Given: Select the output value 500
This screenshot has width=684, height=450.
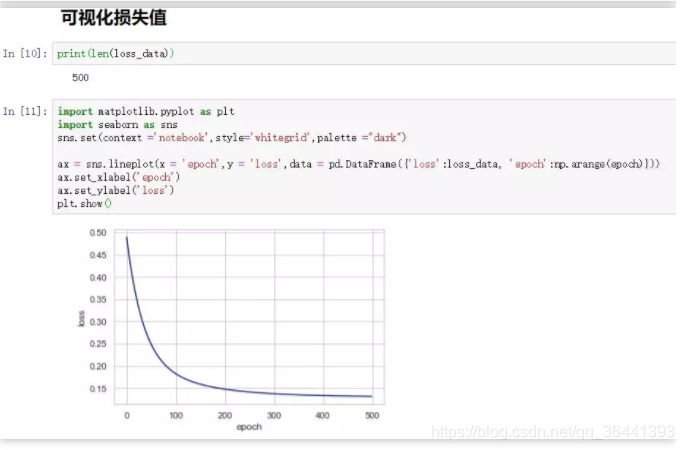Looking at the screenshot, I should [x=81, y=78].
